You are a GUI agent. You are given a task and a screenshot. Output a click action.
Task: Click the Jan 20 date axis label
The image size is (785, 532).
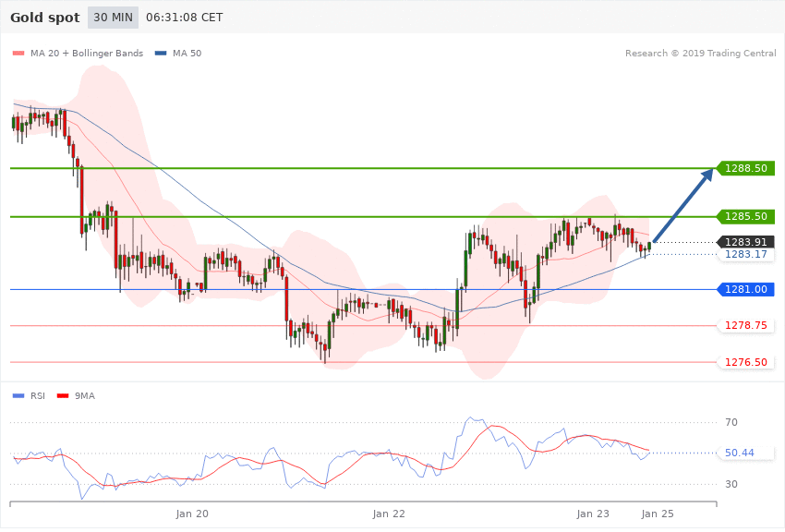coord(192,514)
